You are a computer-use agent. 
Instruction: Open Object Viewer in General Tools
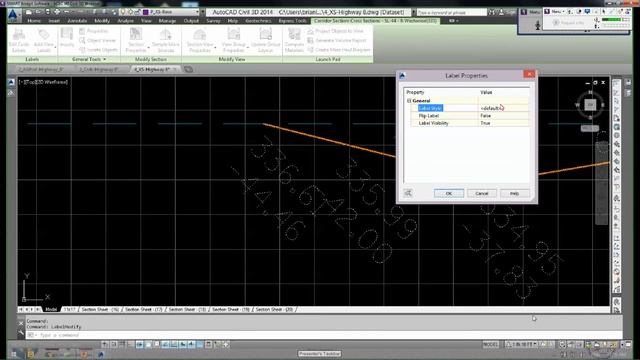(x=98, y=40)
